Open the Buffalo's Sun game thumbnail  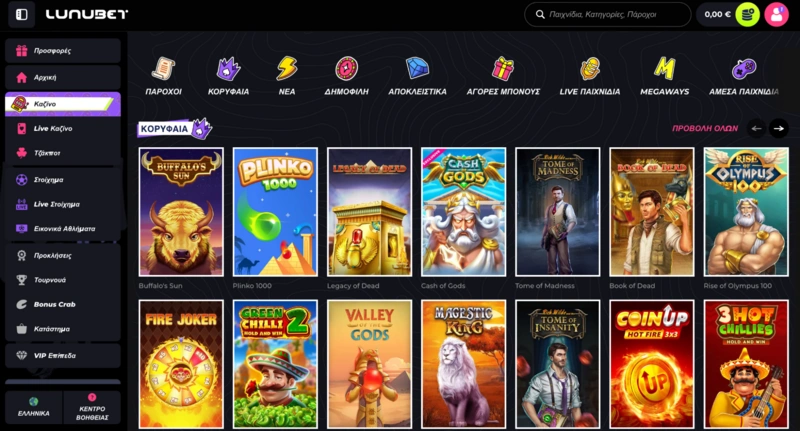[x=181, y=212]
